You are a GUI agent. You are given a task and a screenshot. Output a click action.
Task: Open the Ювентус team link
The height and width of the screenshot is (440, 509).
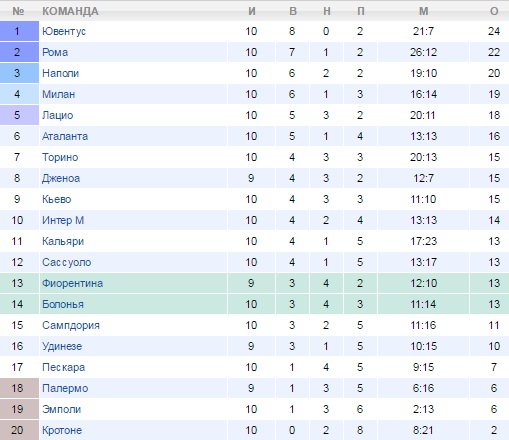[x=64, y=31]
